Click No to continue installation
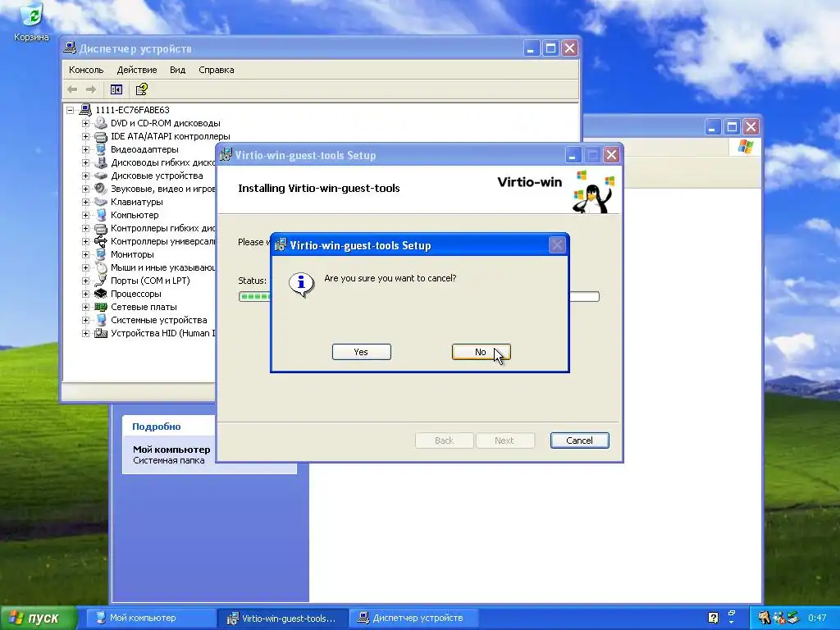 pos(481,352)
